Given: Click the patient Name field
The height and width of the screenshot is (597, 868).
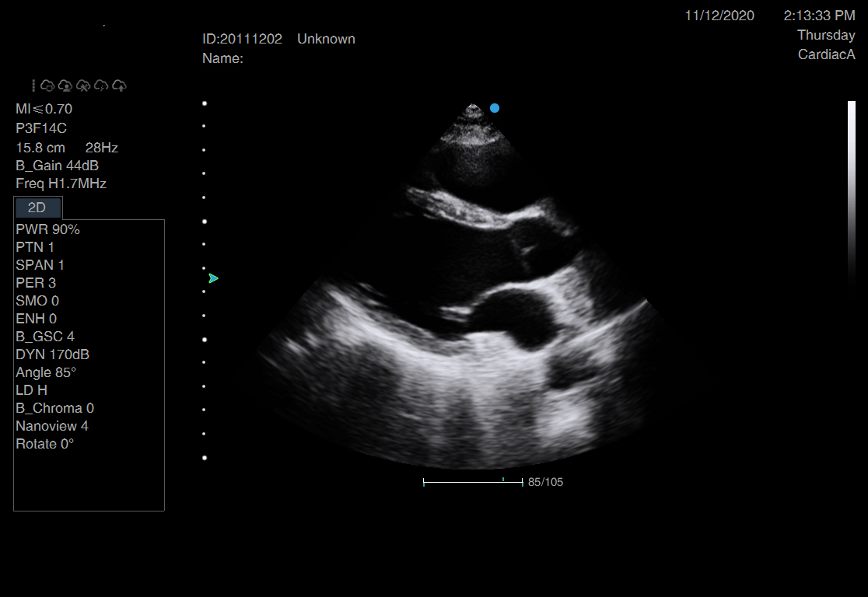Looking at the screenshot, I should click(223, 58).
